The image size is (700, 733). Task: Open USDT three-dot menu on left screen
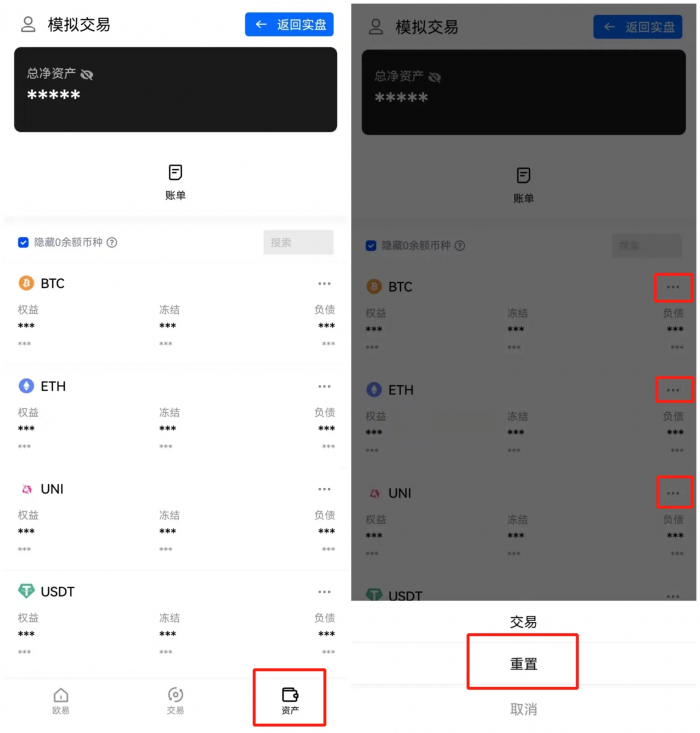click(x=324, y=592)
